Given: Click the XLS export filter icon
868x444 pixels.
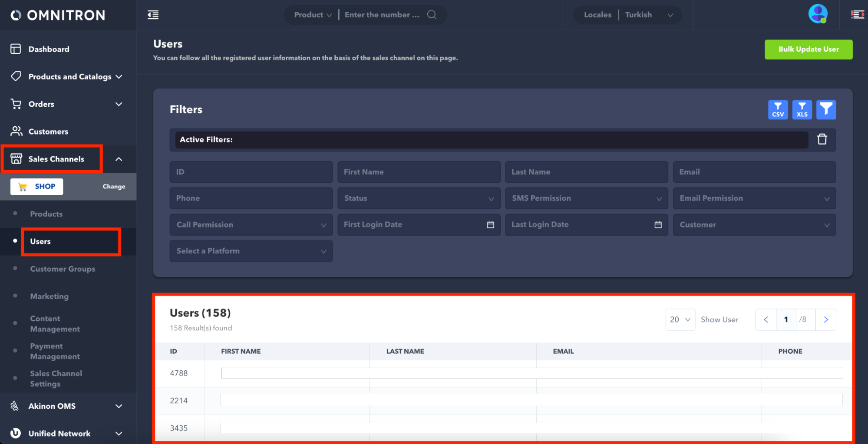Looking at the screenshot, I should [x=802, y=110].
